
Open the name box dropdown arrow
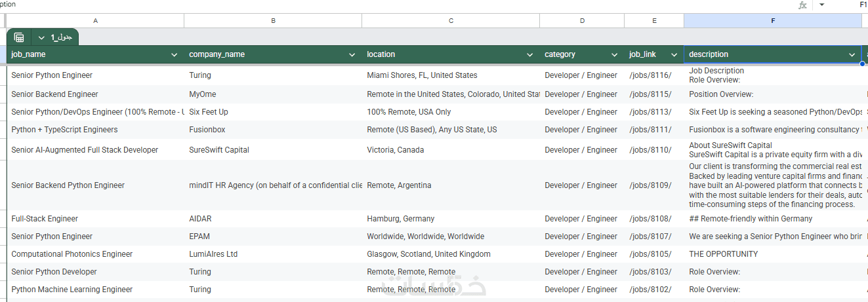tap(822, 5)
